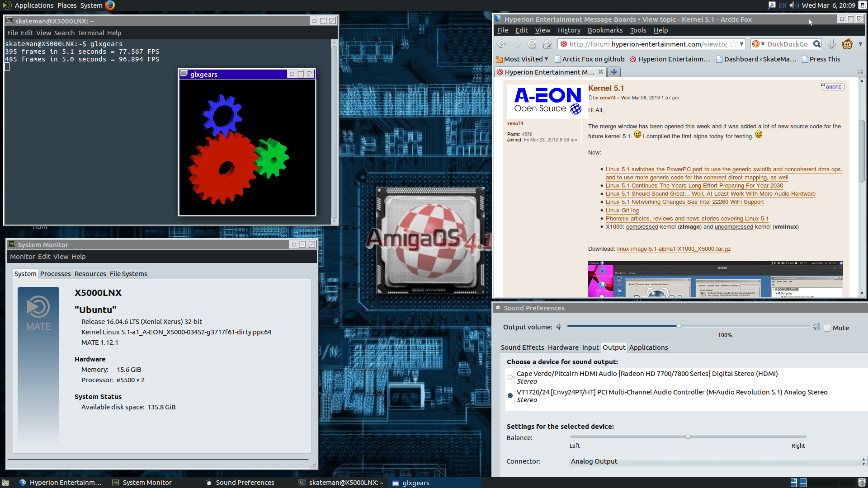Switch to the Input tab in Sound Preferences
This screenshot has height=488, width=868.
pyautogui.click(x=590, y=347)
